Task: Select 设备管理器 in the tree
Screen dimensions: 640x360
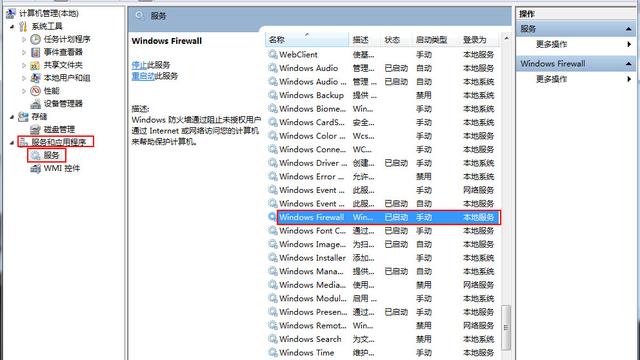Action: click(x=63, y=104)
